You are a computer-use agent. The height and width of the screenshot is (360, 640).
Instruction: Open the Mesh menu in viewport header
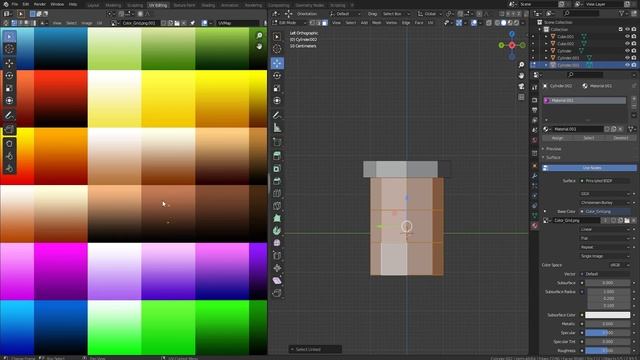[376, 23]
